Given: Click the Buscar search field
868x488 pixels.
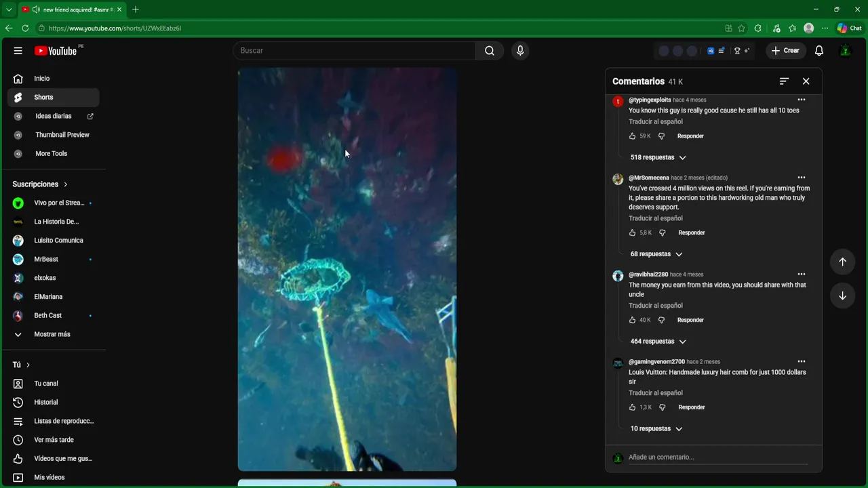Looking at the screenshot, I should click(354, 51).
